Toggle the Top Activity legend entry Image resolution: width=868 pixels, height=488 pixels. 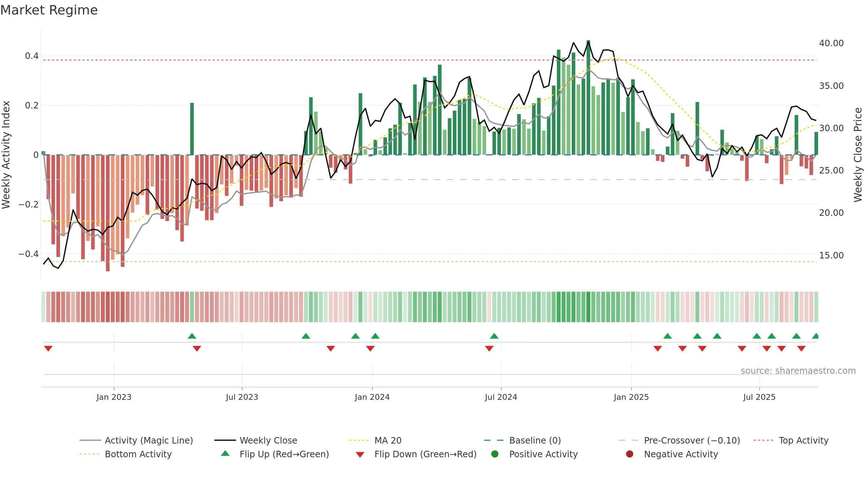tap(791, 440)
